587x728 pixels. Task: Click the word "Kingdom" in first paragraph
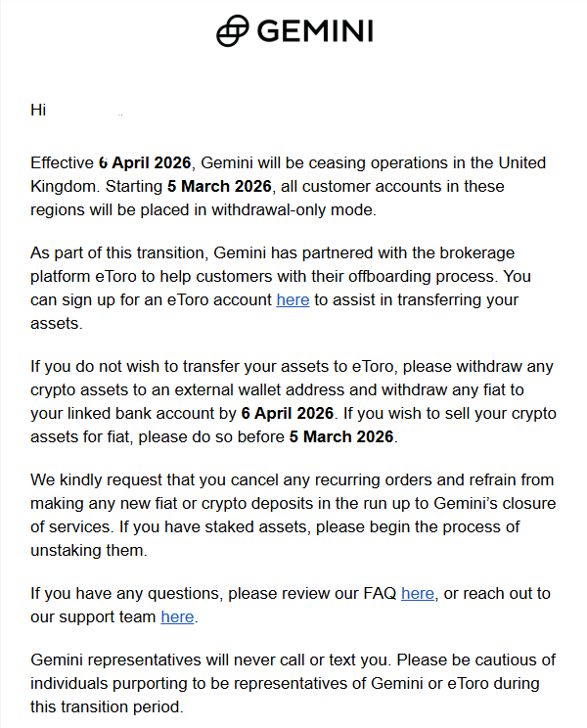pyautogui.click(x=64, y=186)
